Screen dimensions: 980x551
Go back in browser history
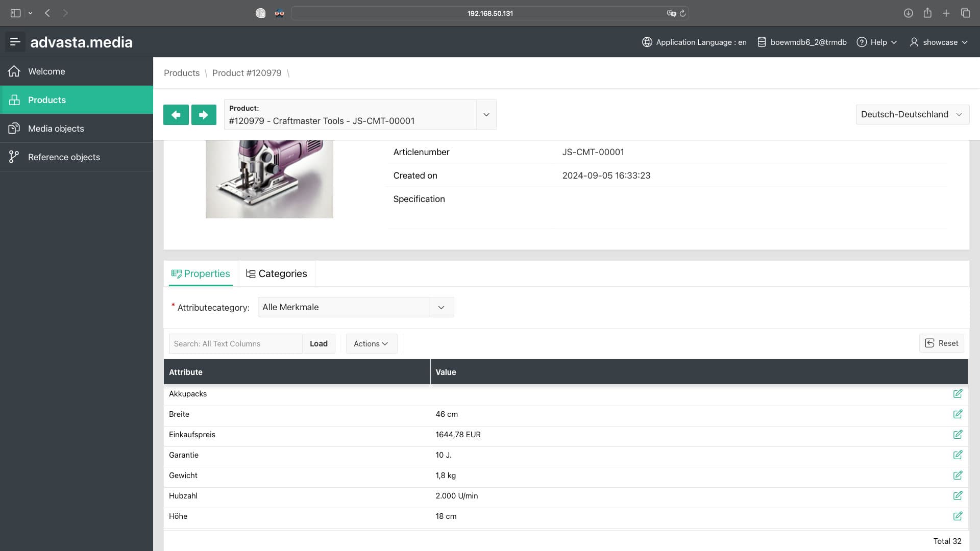(47, 13)
